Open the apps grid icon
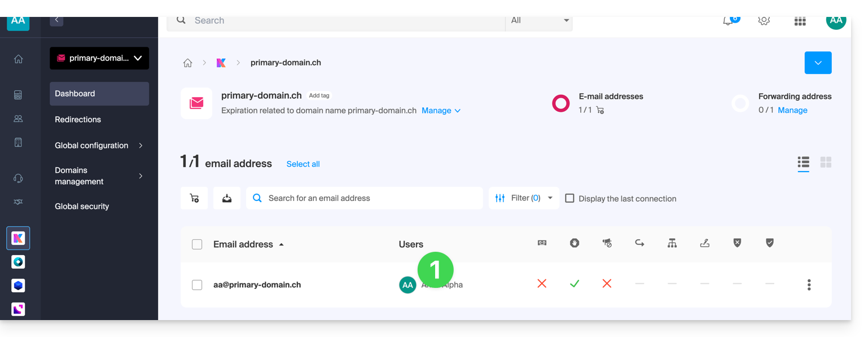Image resolution: width=868 pixels, height=337 pixels. tap(800, 21)
